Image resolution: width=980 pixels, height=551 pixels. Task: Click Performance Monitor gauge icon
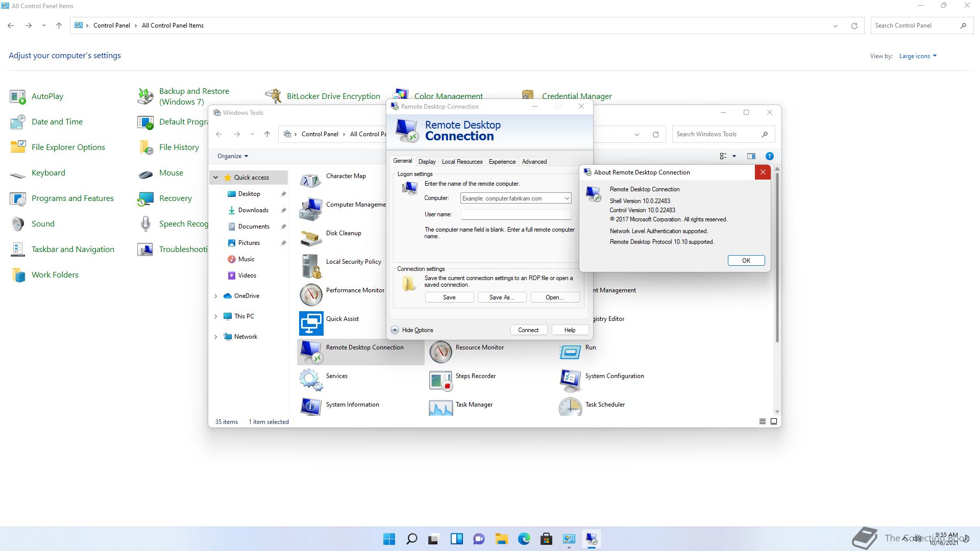point(311,295)
